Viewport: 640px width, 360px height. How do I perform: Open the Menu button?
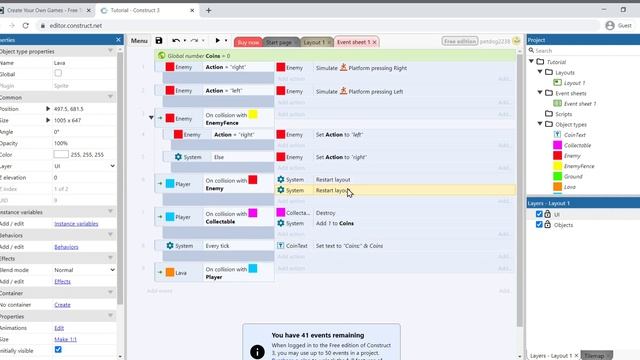point(139,41)
